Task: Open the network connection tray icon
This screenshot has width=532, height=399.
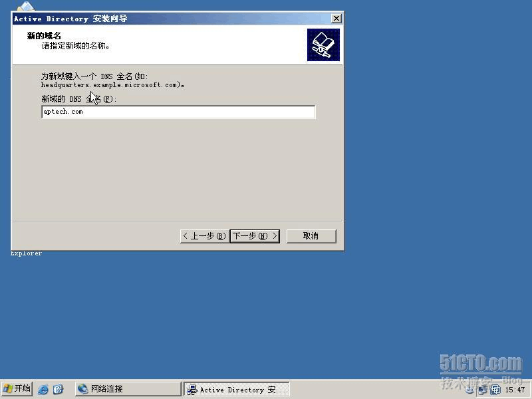Action: tap(483, 390)
